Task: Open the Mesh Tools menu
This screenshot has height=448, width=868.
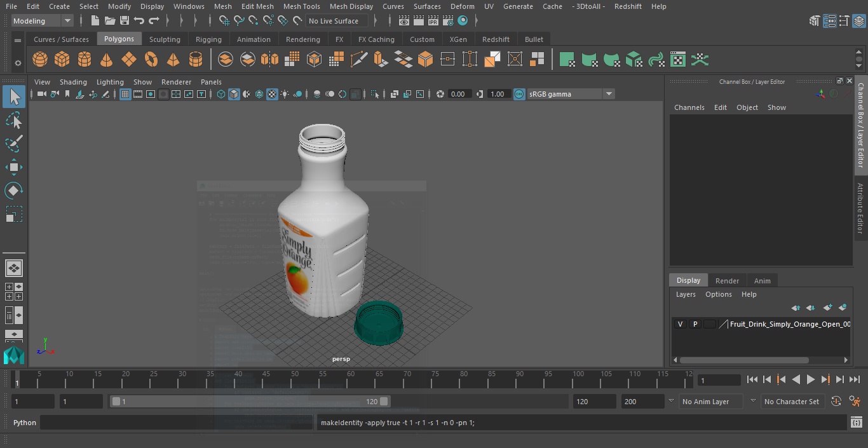Action: click(x=301, y=6)
